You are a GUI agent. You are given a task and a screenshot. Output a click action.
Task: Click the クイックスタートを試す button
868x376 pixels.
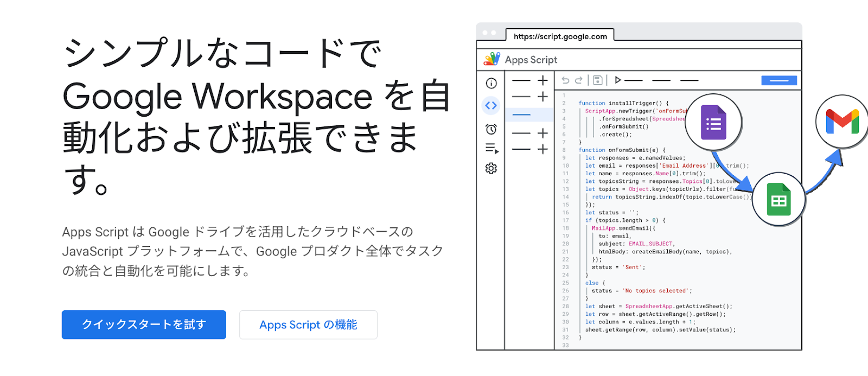coord(144,324)
